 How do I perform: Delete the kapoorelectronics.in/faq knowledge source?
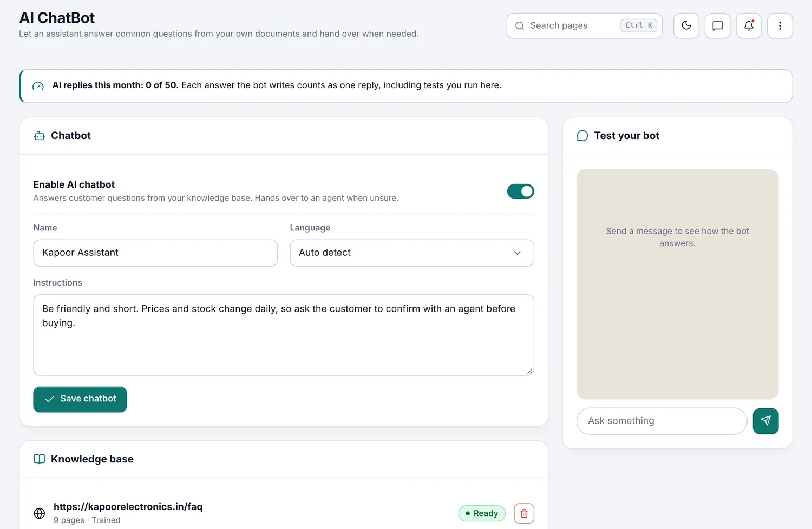pyautogui.click(x=524, y=513)
